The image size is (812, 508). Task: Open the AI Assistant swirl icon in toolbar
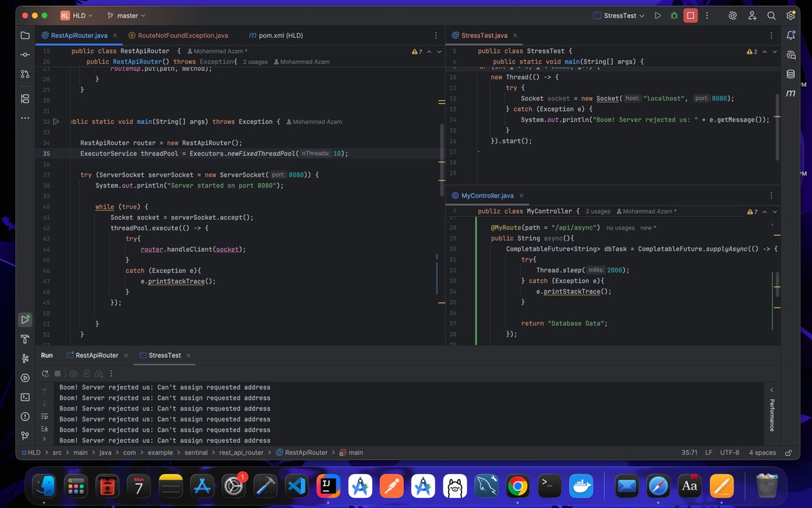pyautogui.click(x=733, y=16)
